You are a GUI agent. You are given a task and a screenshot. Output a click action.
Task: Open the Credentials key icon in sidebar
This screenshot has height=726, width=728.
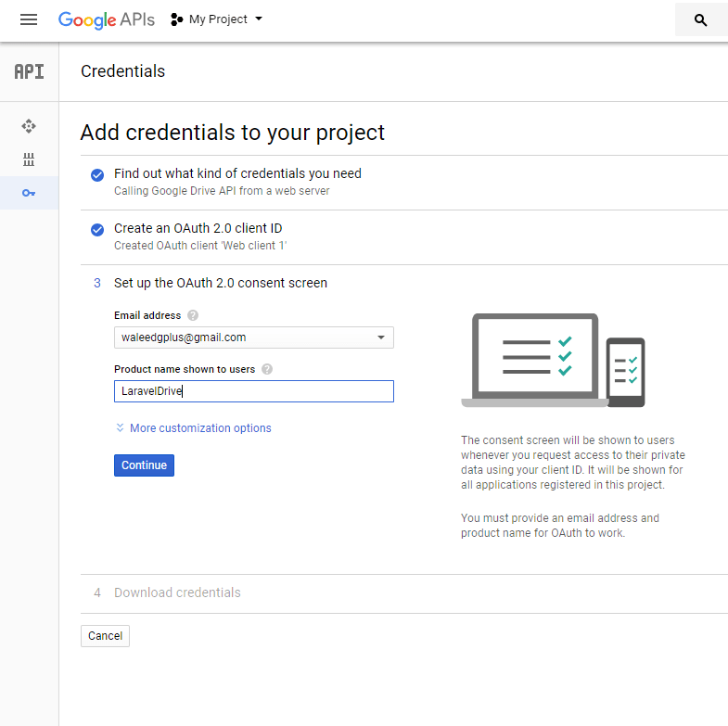coord(29,193)
